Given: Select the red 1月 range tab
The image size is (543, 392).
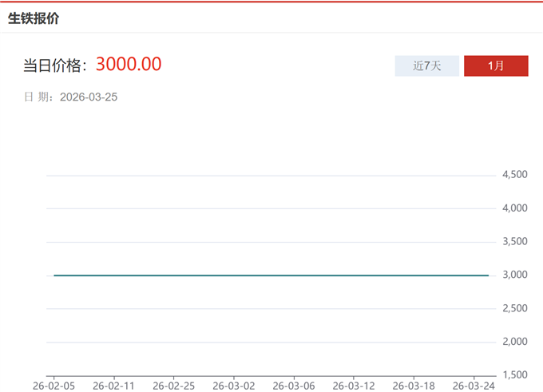Looking at the screenshot, I should [x=496, y=65].
